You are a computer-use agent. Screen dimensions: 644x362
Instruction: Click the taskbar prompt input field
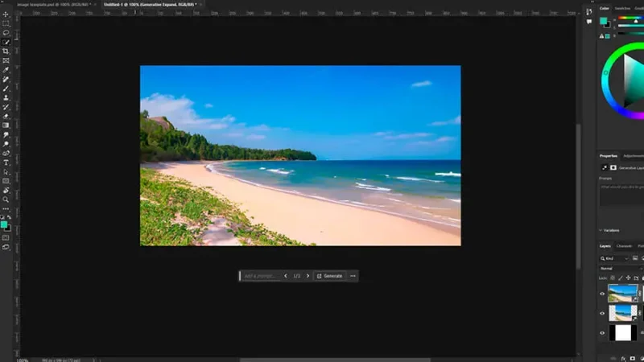point(261,276)
